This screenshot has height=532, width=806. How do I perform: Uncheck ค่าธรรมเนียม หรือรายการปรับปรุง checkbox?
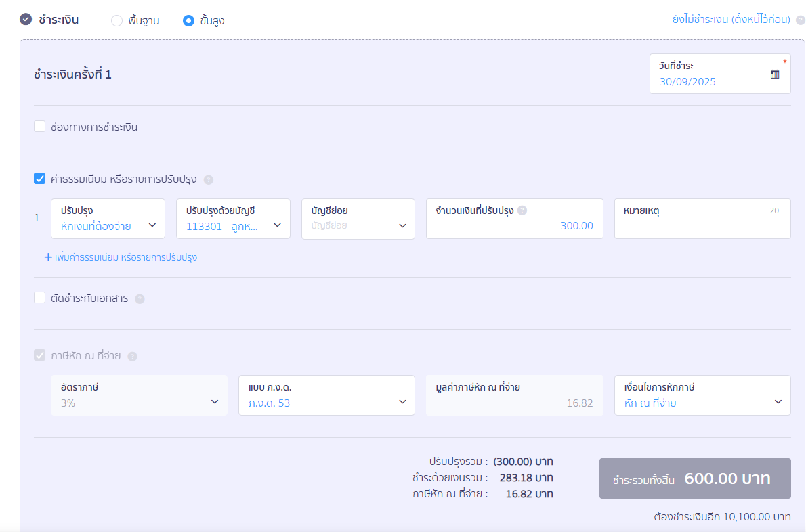pos(40,179)
